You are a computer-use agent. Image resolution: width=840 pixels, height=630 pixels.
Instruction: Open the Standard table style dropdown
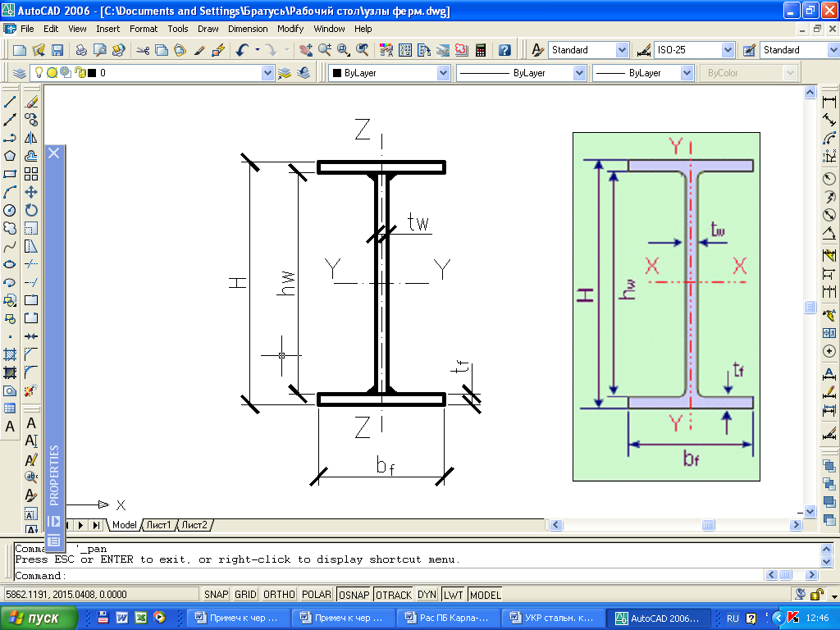tap(833, 50)
